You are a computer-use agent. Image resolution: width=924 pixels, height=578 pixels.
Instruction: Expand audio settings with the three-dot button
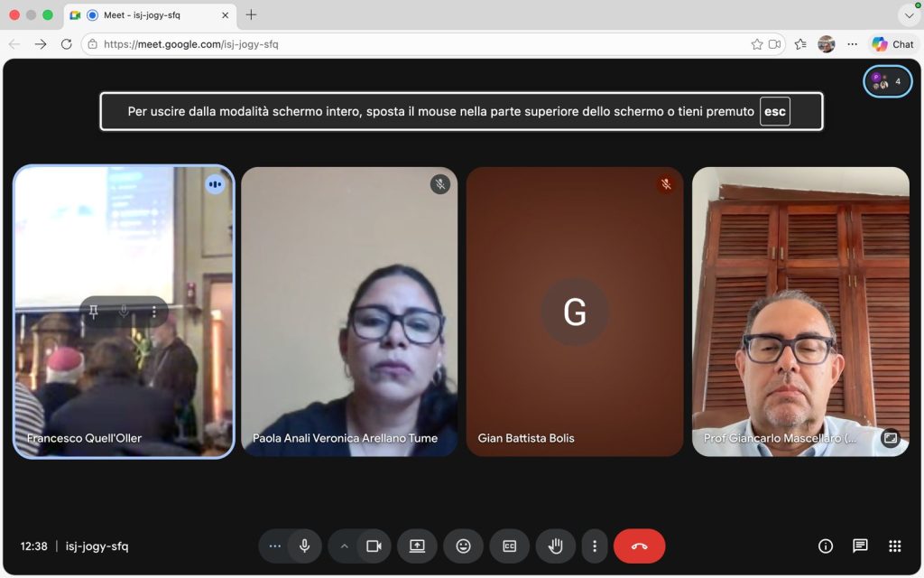(x=275, y=545)
